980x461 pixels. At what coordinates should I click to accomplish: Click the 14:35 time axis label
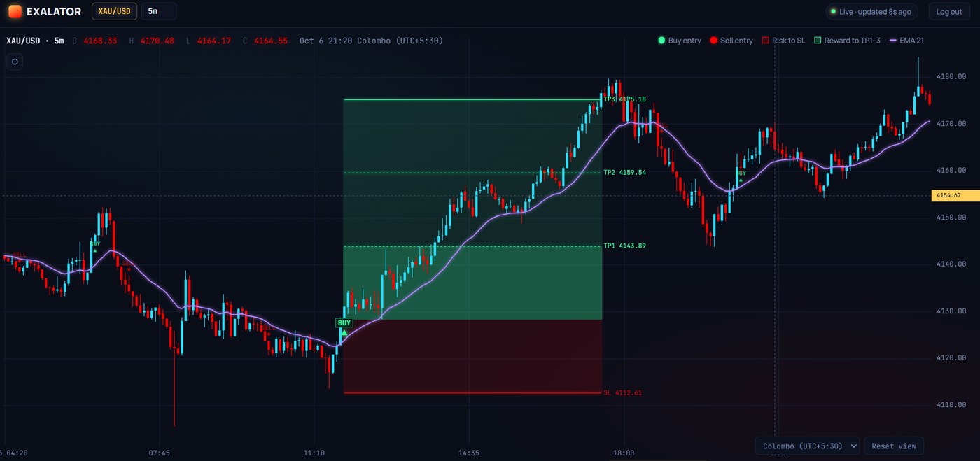(x=469, y=453)
